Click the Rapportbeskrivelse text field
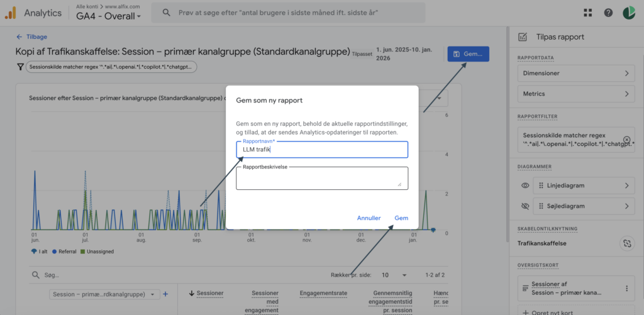Image resolution: width=644 pixels, height=315 pixels. pos(321,178)
